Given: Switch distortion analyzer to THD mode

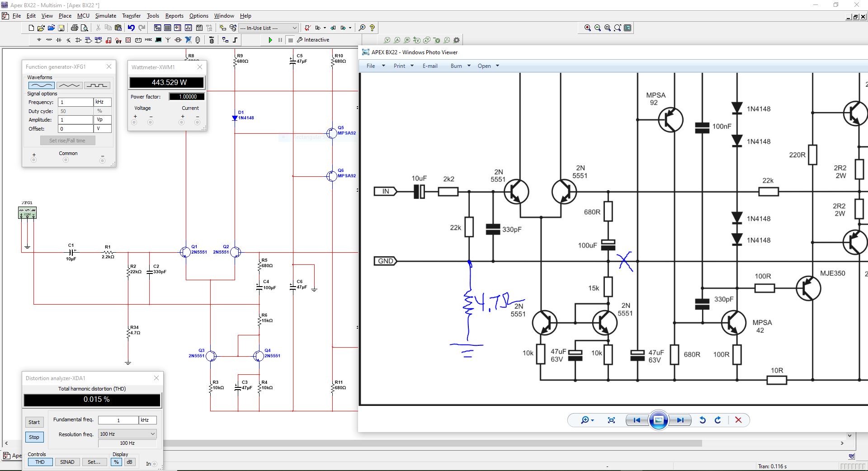Looking at the screenshot, I should click(40, 462).
